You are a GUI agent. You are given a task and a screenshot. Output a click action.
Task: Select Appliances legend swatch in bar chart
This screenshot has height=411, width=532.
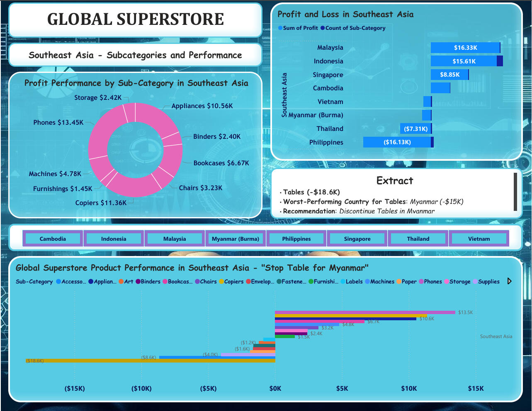(x=91, y=282)
